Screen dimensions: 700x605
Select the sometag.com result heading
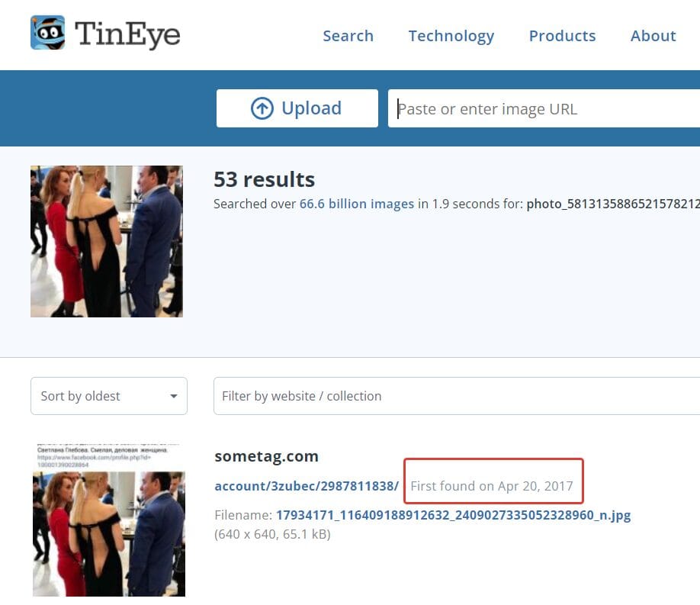[x=267, y=456]
